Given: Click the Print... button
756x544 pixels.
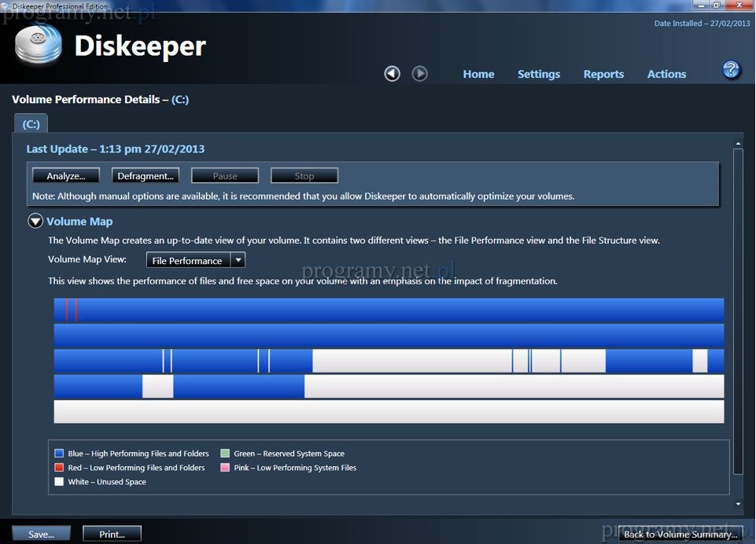Looking at the screenshot, I should [x=112, y=535].
